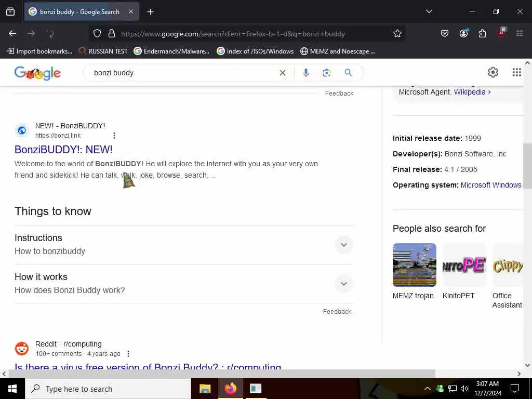Click the horizontal scrollbar thumb
The height and width of the screenshot is (399, 532).
[222, 374]
